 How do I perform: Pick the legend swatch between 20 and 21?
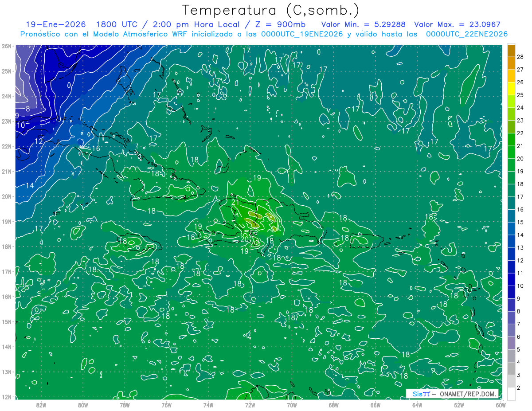point(511,152)
